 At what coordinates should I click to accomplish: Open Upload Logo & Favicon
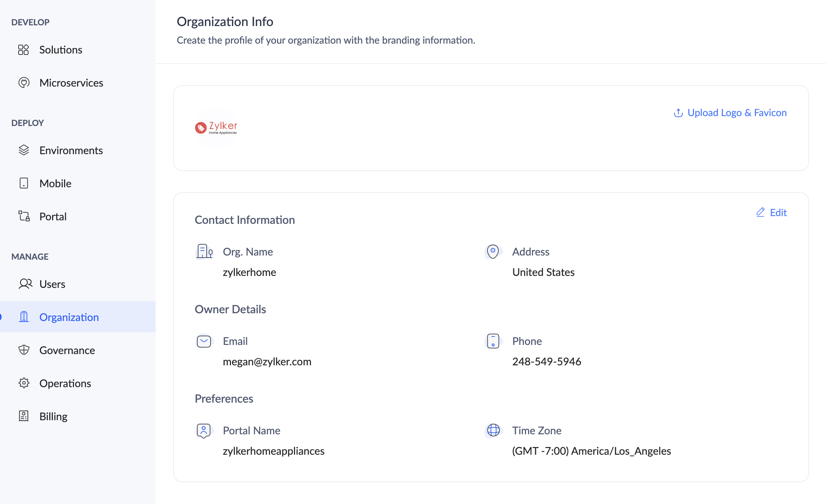pos(737,113)
